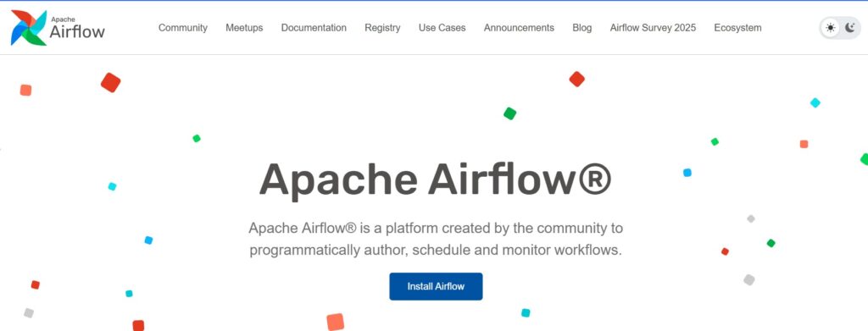Open Airflow Survey 2025 link
Viewport: 868px width, 331px height.
coord(653,28)
